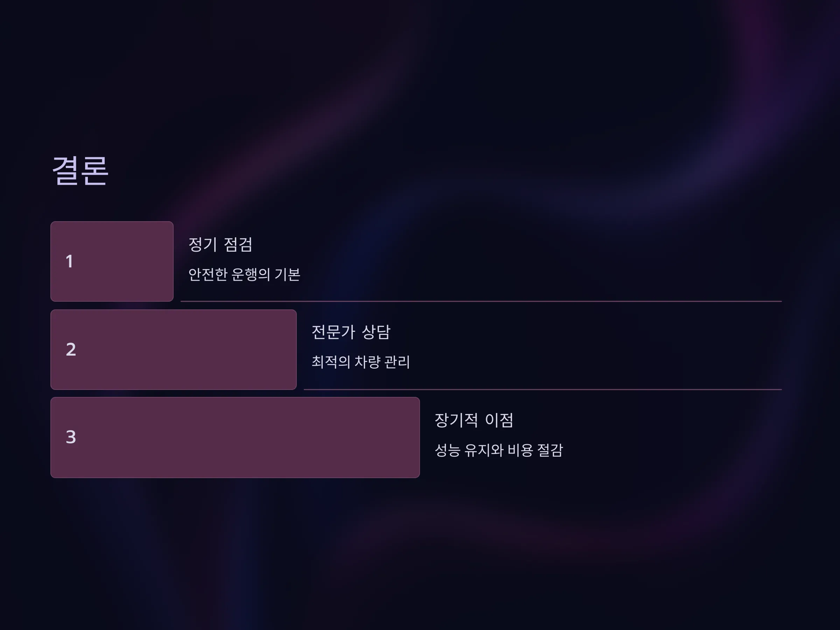The width and height of the screenshot is (840, 630).
Task: Click the text 안전한 운행의 기본
Action: click(244, 274)
